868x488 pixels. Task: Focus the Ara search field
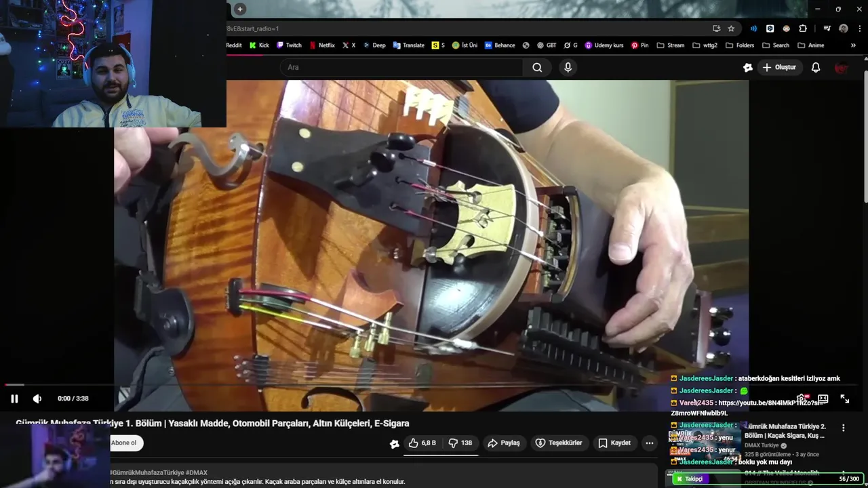401,67
